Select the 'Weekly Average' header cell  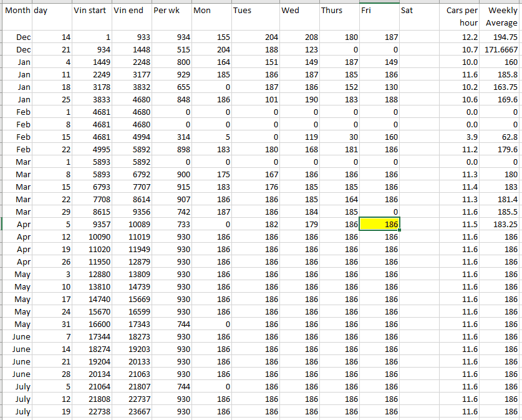501,17
